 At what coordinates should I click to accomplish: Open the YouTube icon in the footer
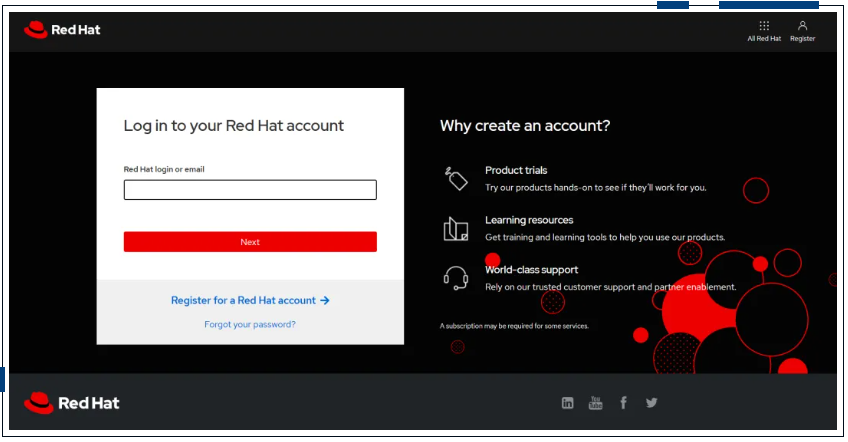pyautogui.click(x=595, y=403)
